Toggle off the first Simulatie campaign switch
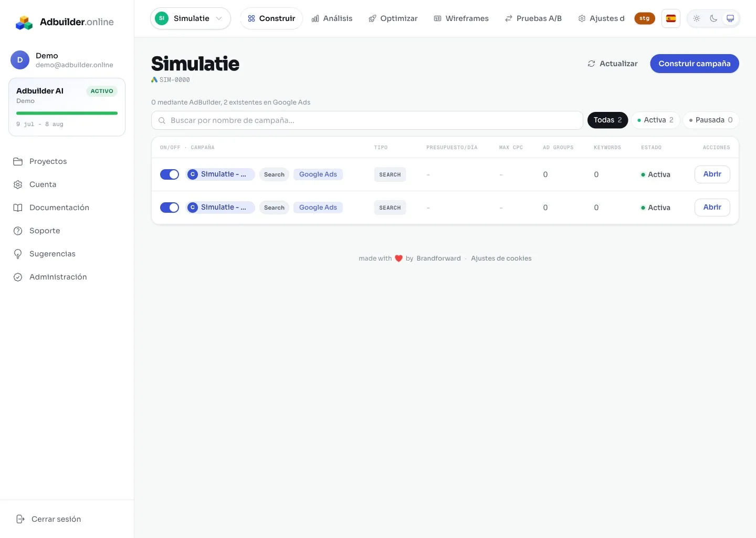This screenshot has height=538, width=756. [170, 174]
